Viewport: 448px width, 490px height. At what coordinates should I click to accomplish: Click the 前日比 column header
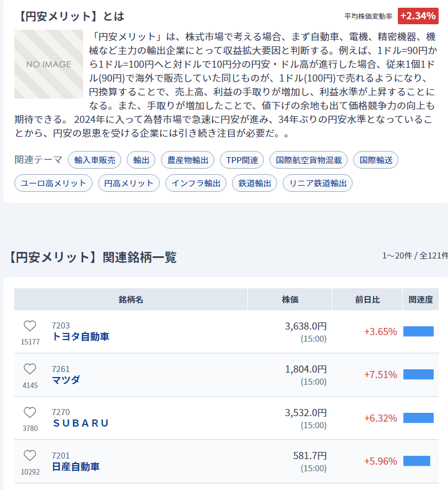367,299
